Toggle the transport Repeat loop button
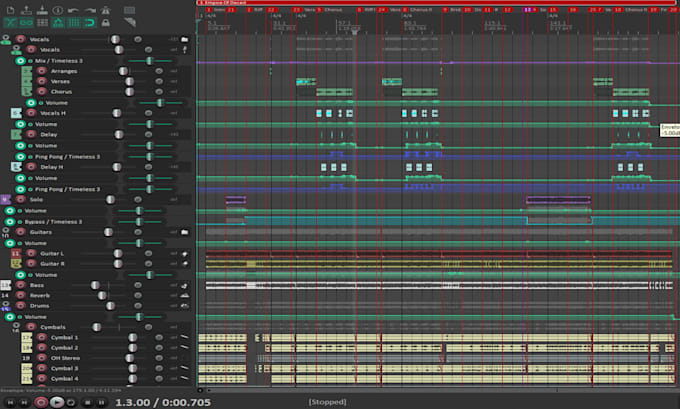Screen dimensions: 680x409 coord(71,402)
